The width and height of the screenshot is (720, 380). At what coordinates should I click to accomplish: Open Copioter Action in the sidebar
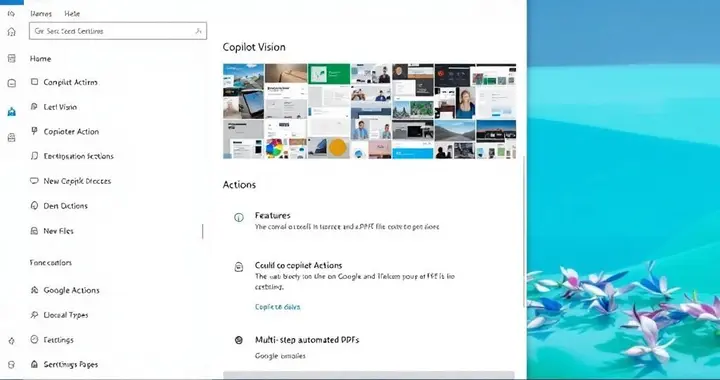[x=71, y=131]
